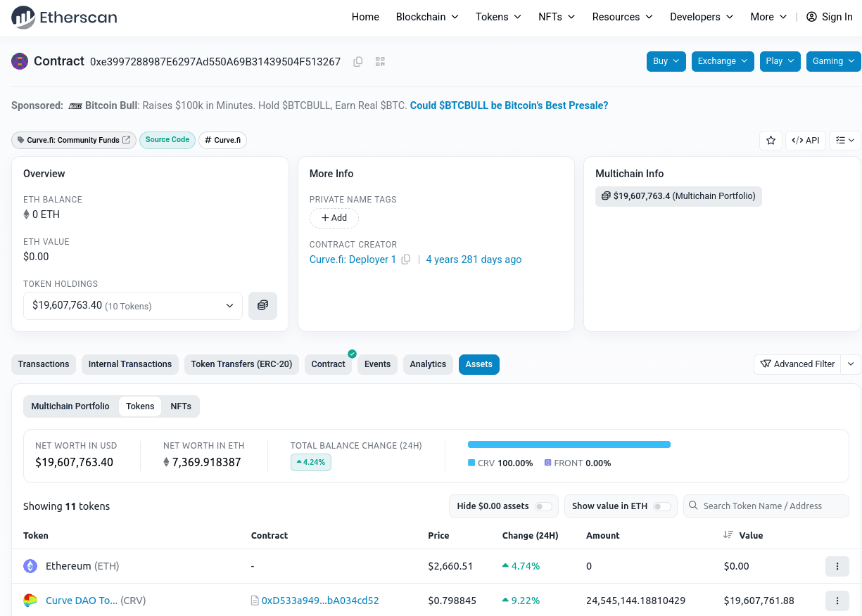Focus the Search Token Name / Address field
Viewport: 862px width, 616px height.
766,506
